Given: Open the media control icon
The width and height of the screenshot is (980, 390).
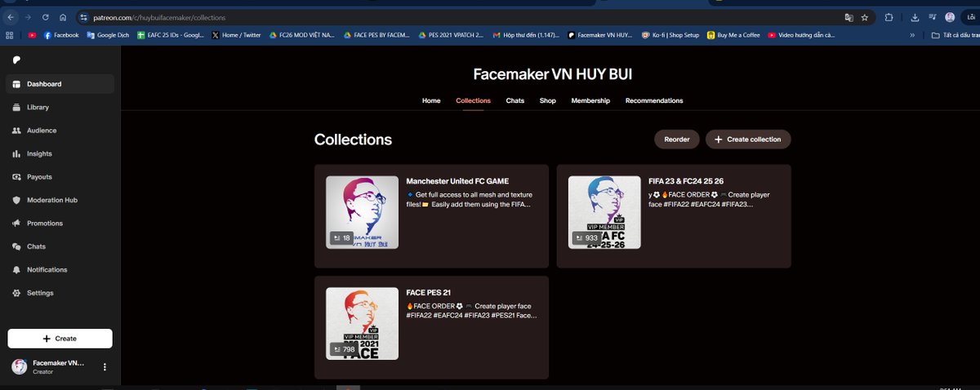Looking at the screenshot, I should [x=932, y=17].
